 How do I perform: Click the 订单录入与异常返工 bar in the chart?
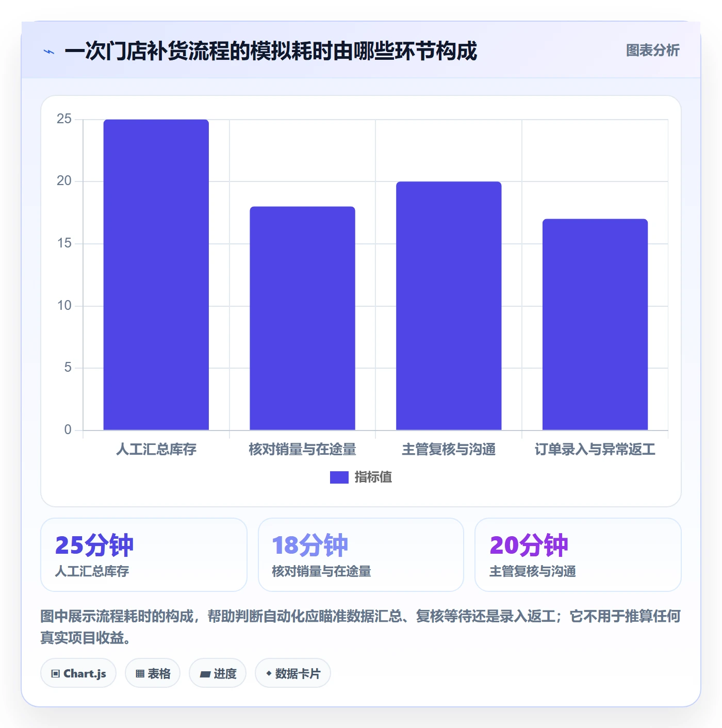595,324
